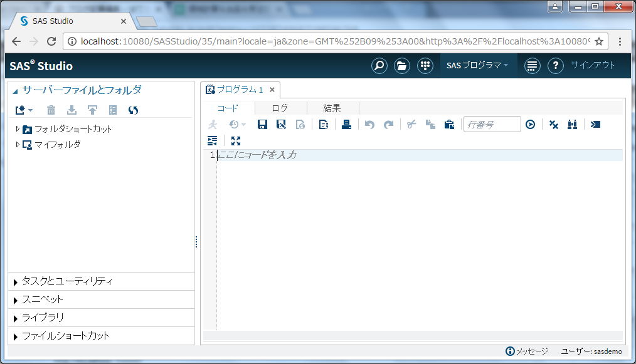This screenshot has height=364, width=636.
Task: Click the format code indent icon
Action: 213,141
